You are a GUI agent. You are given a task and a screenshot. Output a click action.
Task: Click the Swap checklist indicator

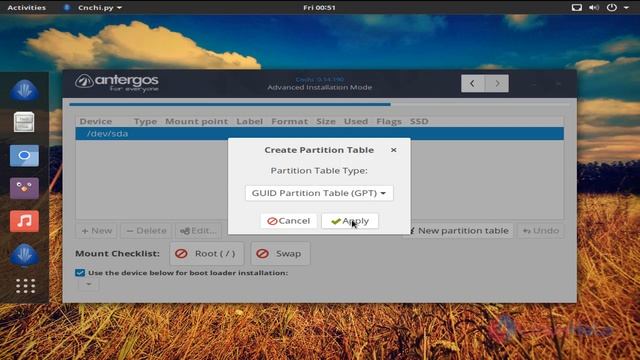280,253
